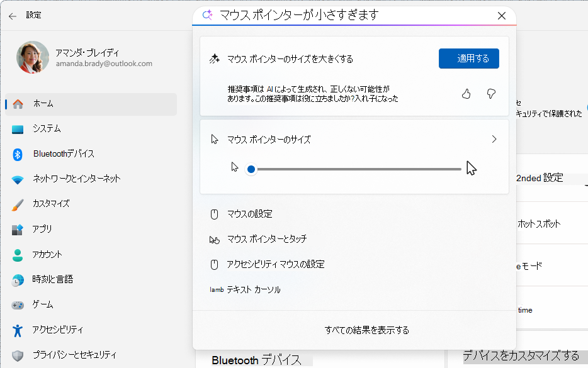Click the gaming controller icon
Viewport: 588px width, 368px height.
pos(18,306)
